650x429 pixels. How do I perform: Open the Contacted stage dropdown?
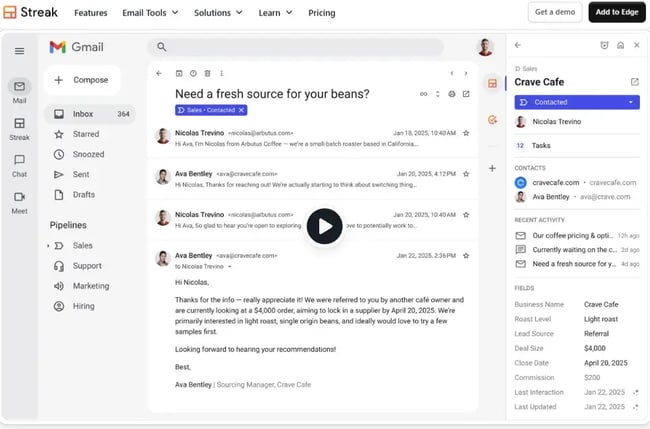click(577, 102)
